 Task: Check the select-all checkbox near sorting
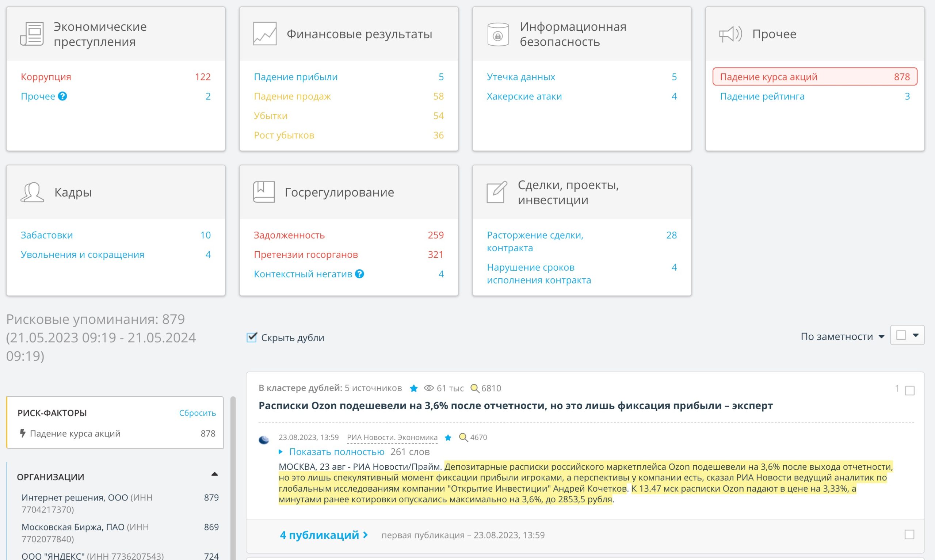pos(901,335)
